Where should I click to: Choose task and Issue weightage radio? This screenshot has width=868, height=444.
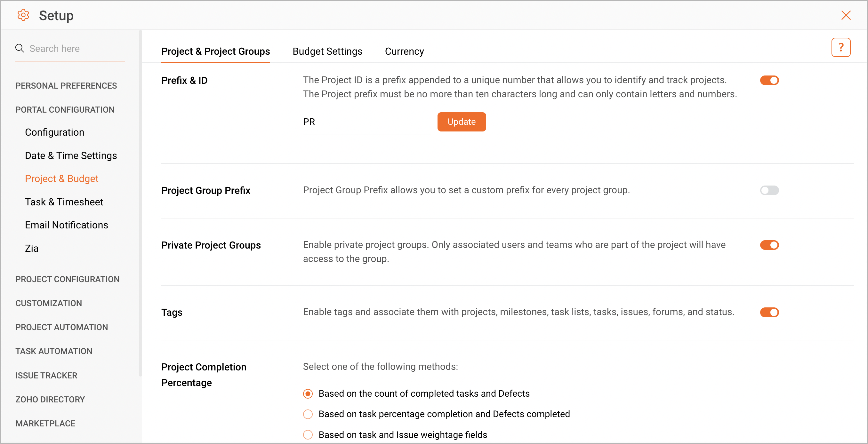pyautogui.click(x=308, y=435)
